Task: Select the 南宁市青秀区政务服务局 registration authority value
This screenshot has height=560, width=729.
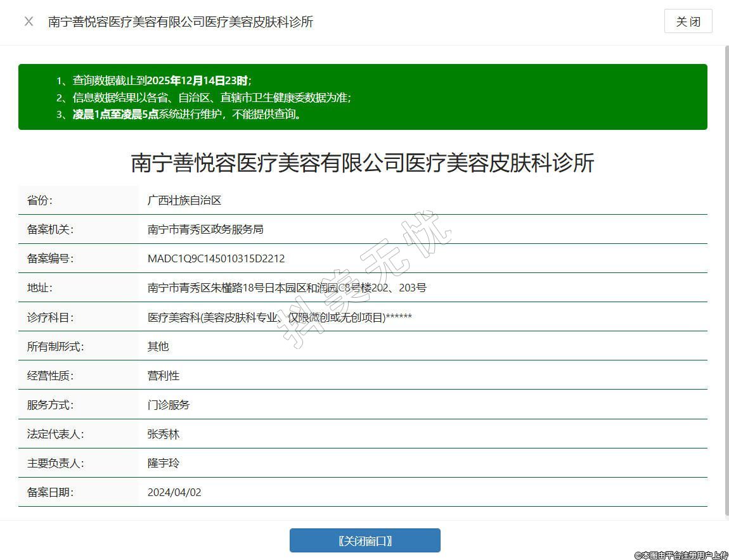Action: pyautogui.click(x=205, y=229)
